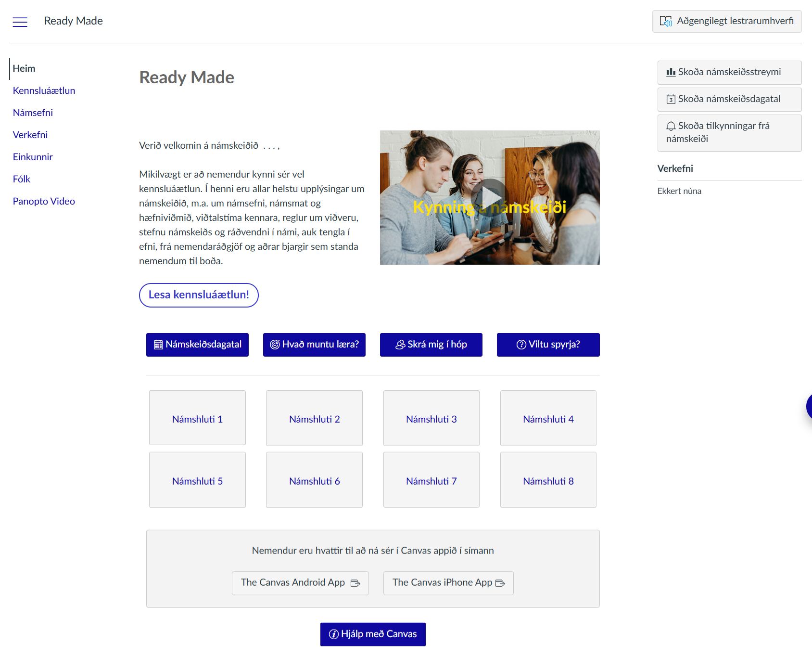Click the external link icon on Android App
The width and height of the screenshot is (812, 668).
(355, 583)
